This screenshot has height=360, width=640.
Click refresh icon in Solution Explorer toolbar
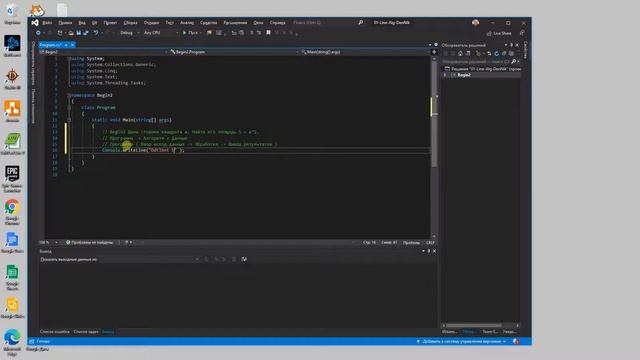(x=497, y=53)
